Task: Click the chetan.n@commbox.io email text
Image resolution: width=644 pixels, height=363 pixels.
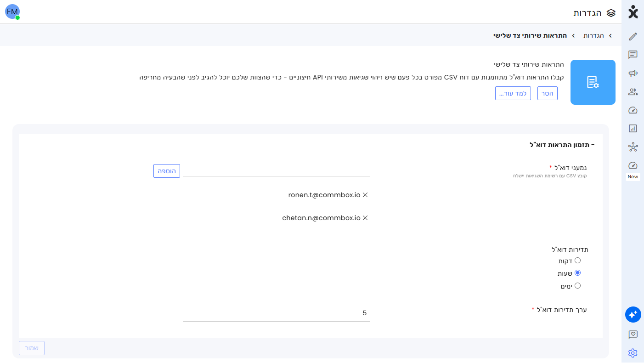Action: tap(322, 218)
